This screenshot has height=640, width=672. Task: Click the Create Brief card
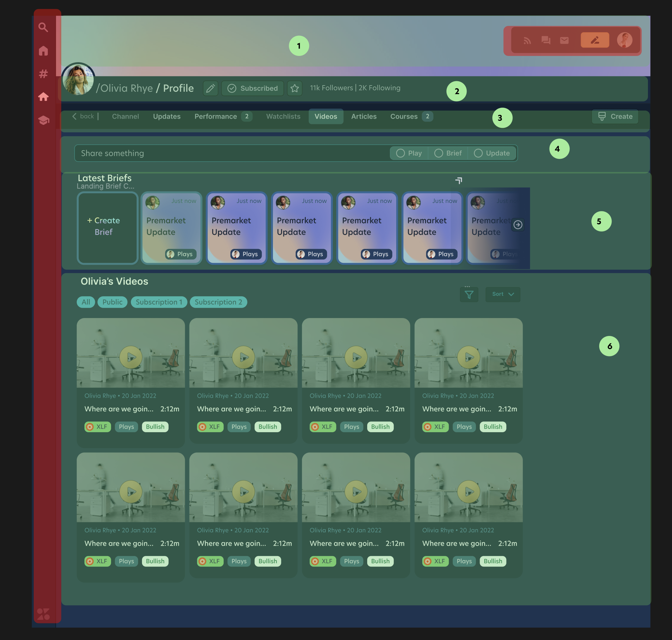[x=108, y=227]
